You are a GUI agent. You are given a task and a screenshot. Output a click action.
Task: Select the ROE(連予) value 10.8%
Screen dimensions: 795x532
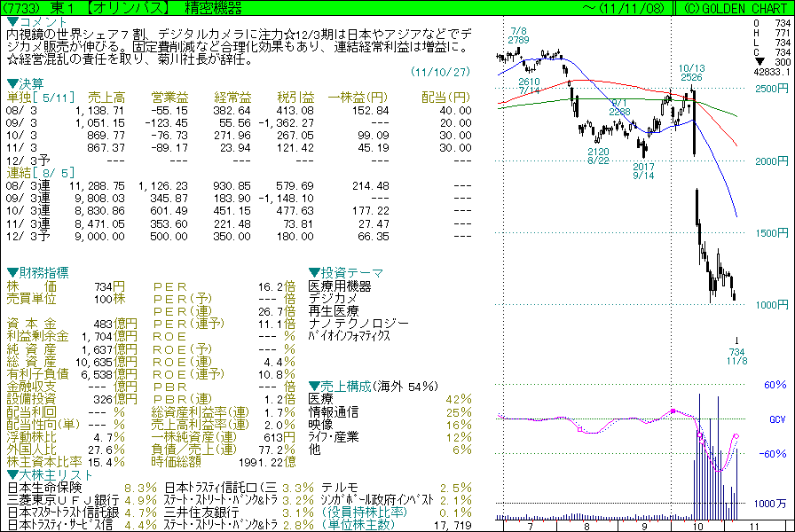coord(277,374)
